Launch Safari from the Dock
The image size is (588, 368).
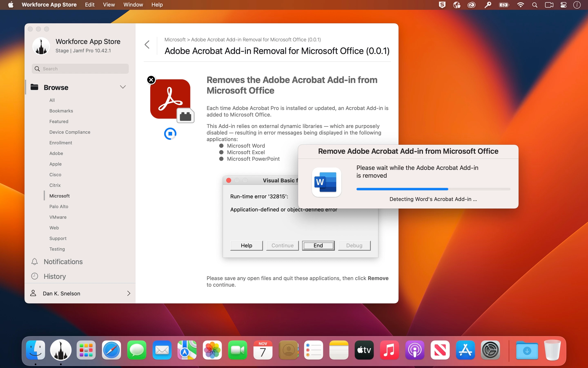tap(111, 350)
